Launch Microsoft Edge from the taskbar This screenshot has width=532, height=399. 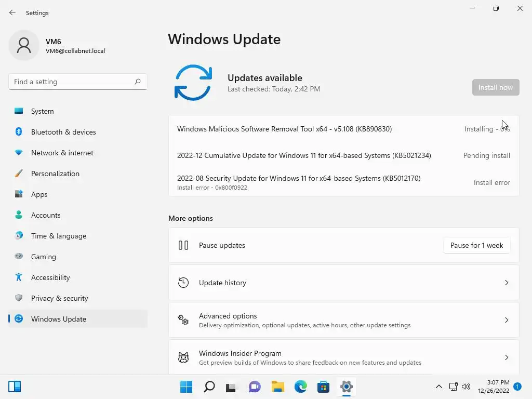coord(300,387)
